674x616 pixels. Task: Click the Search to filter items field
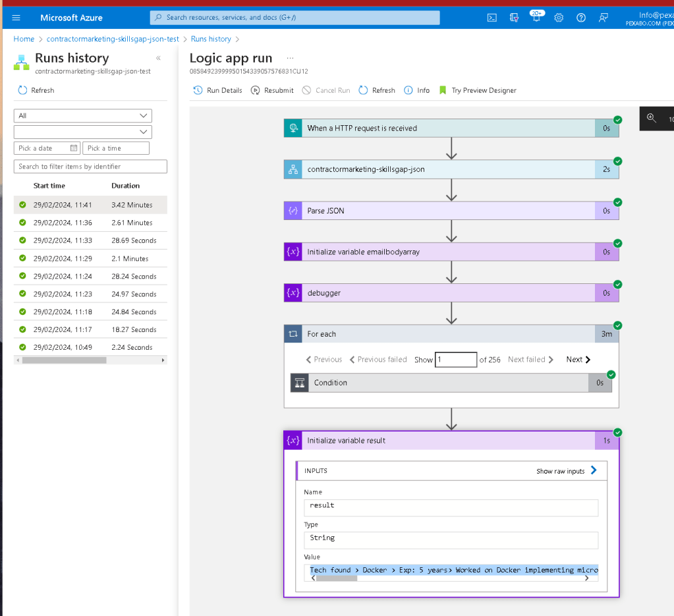[90, 167]
